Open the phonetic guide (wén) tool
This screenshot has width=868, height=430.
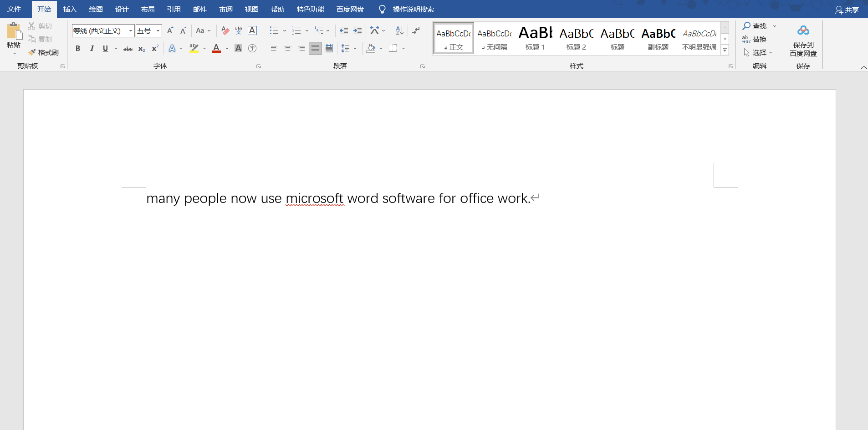[x=238, y=30]
